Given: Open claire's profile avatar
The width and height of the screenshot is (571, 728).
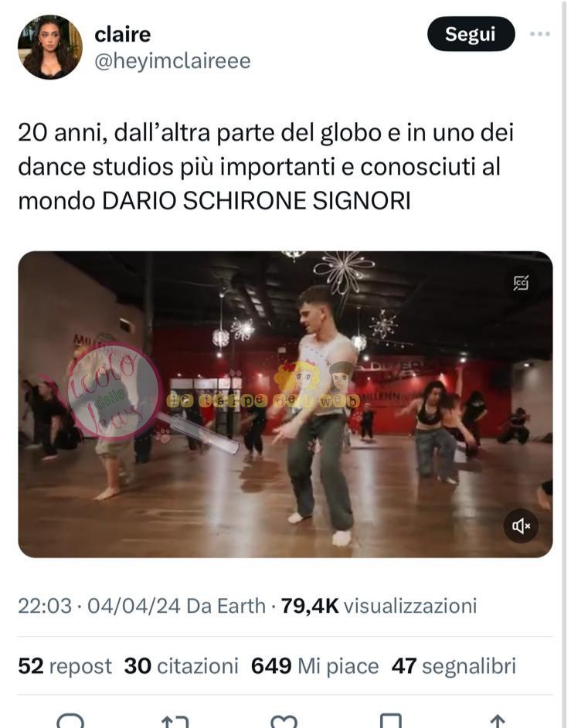Looking at the screenshot, I should point(50,47).
